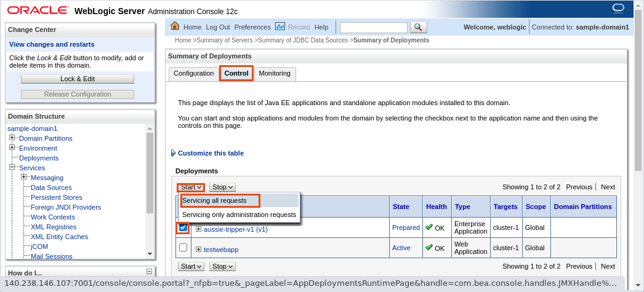
Task: Click the Lock & Edit button
Action: [x=78, y=79]
